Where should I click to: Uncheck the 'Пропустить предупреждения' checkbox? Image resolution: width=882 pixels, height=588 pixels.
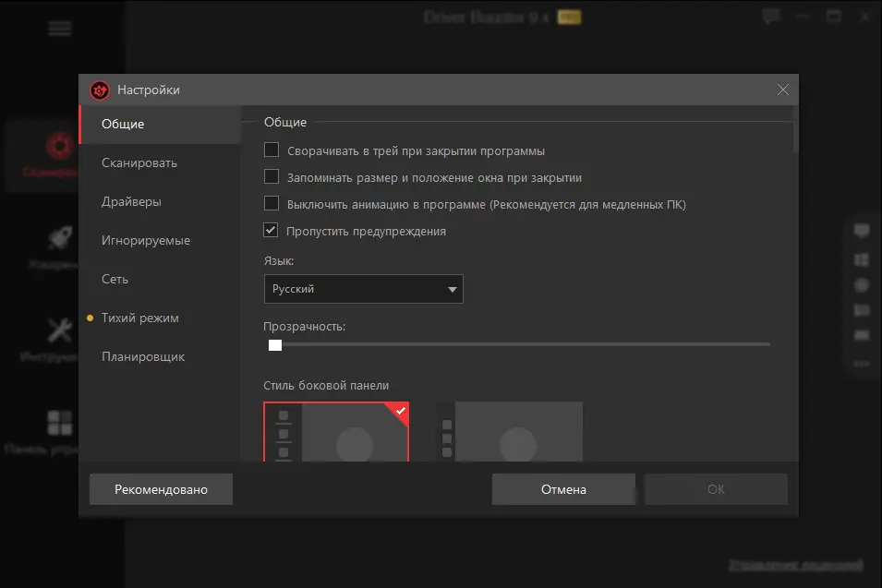click(x=272, y=231)
